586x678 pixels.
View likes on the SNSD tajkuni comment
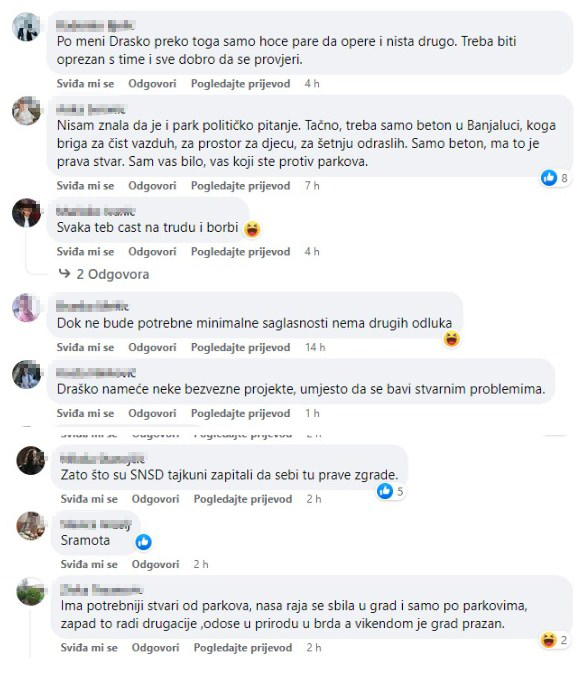coord(391,491)
